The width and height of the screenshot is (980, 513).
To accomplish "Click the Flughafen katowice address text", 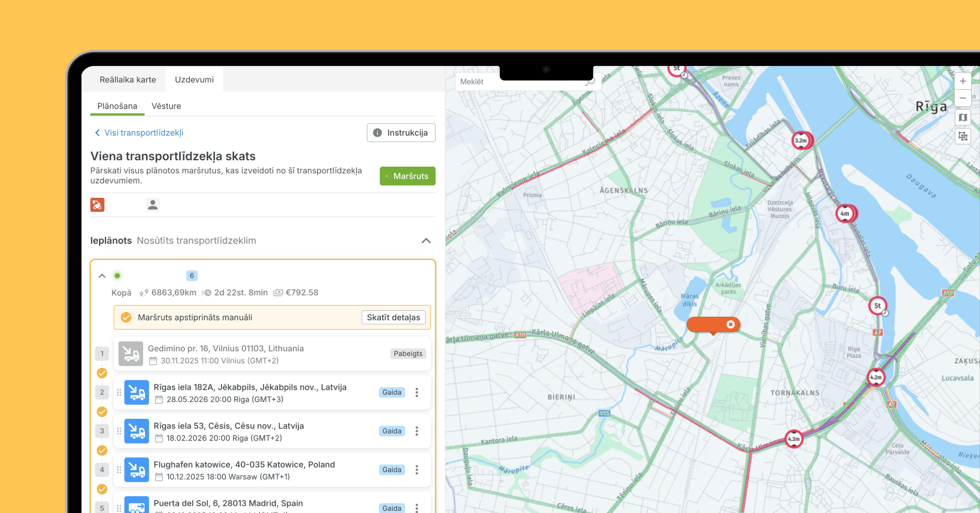I will tap(244, 465).
